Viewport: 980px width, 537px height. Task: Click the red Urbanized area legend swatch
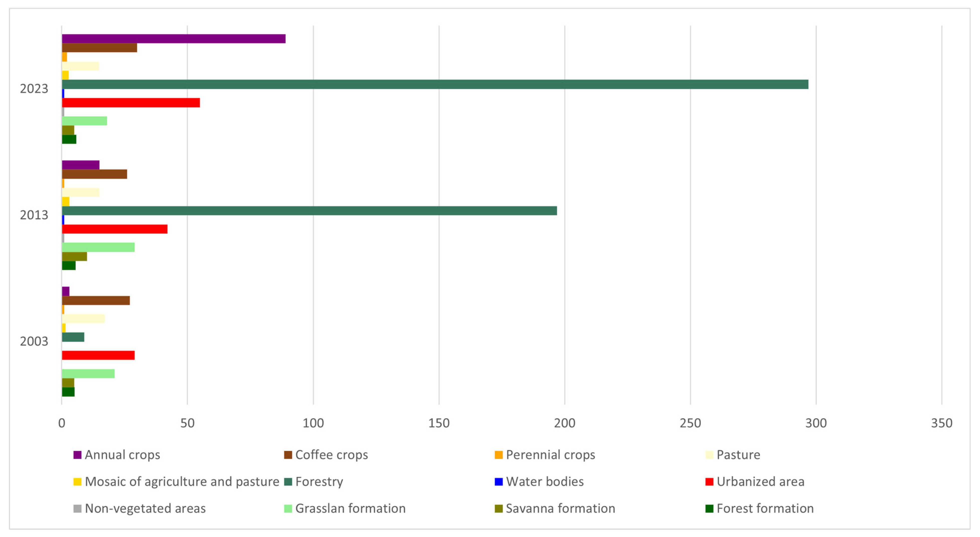click(709, 482)
